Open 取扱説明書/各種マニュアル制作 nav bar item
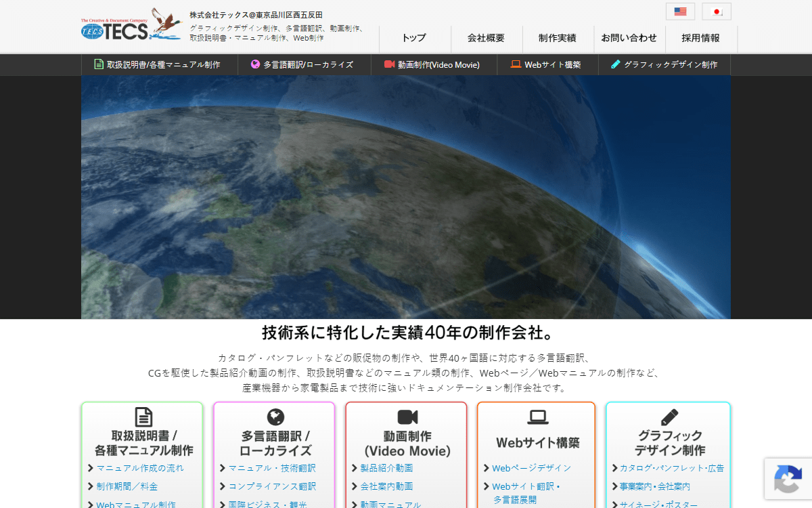 click(159, 65)
